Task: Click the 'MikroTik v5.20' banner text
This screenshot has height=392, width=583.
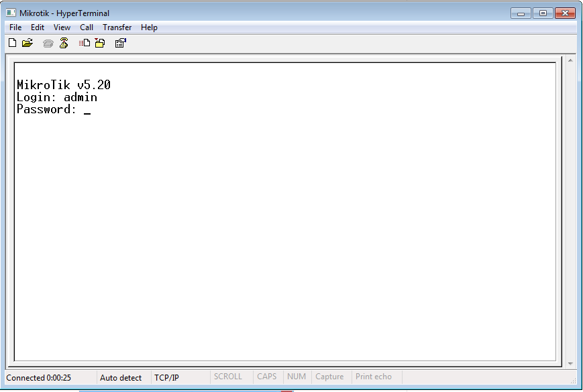Action: pos(64,85)
